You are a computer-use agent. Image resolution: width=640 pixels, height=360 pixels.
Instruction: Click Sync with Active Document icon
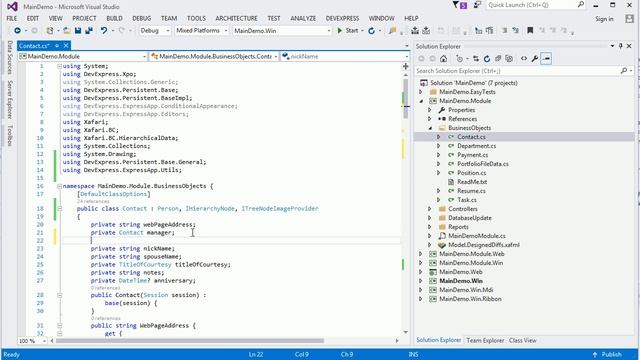pos(476,59)
